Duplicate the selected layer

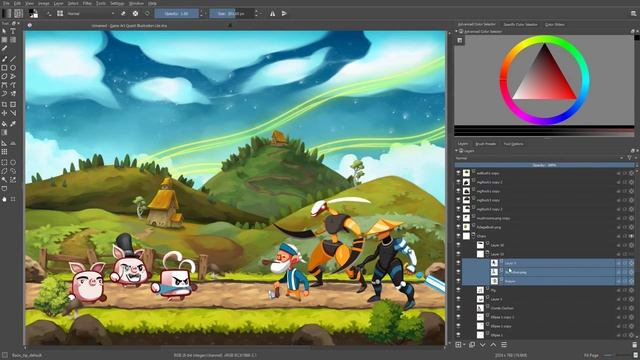point(472,345)
